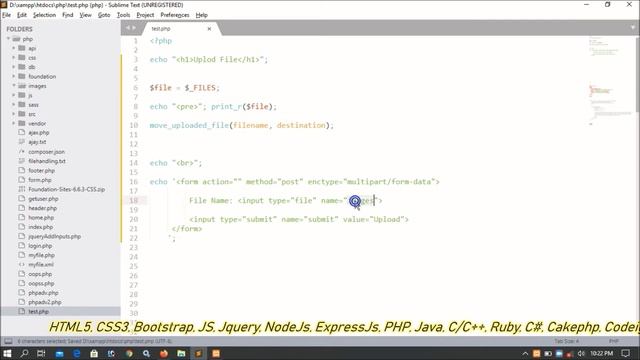Screen dimensions: 640x360
Task: Show hidden system tray icons
Action: click(525, 353)
